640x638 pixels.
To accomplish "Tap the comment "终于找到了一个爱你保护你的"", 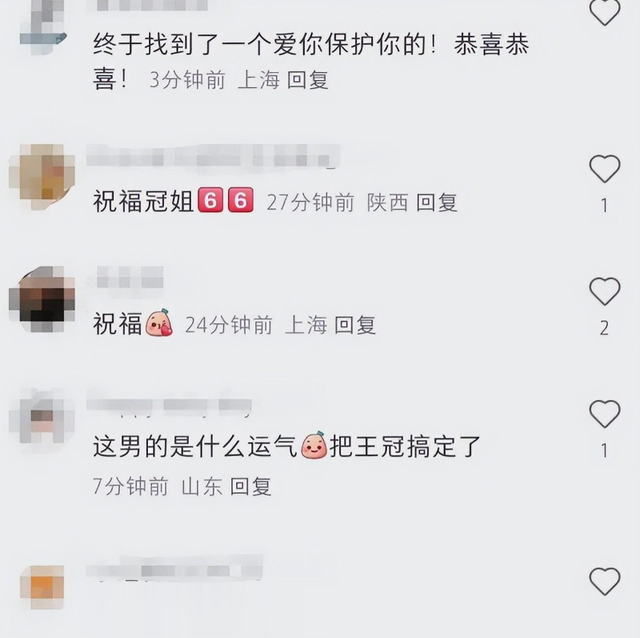I will pos(264,44).
